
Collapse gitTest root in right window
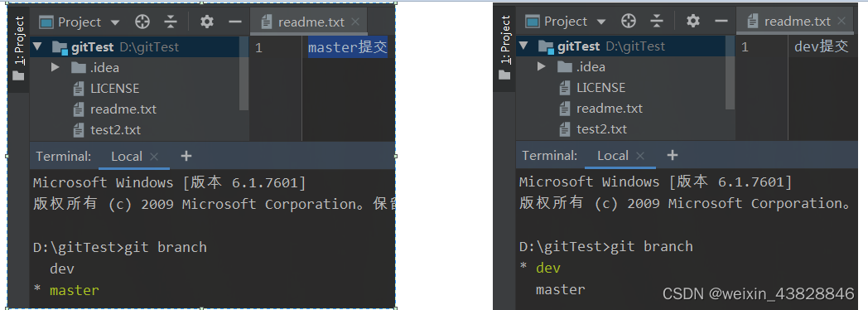523,46
